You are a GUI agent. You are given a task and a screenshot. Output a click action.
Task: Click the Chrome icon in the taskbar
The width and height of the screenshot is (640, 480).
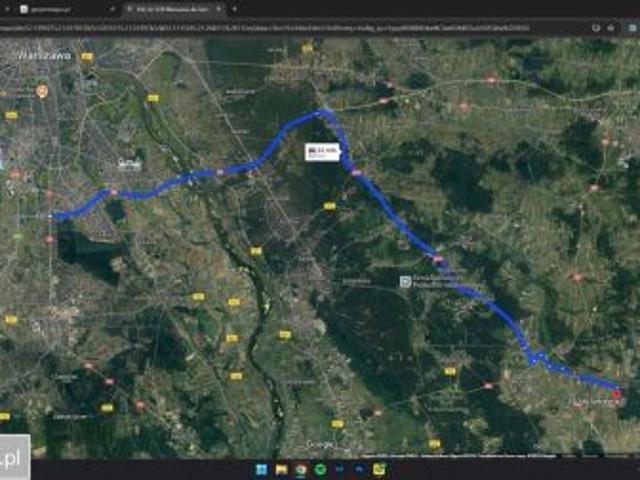pyautogui.click(x=300, y=469)
